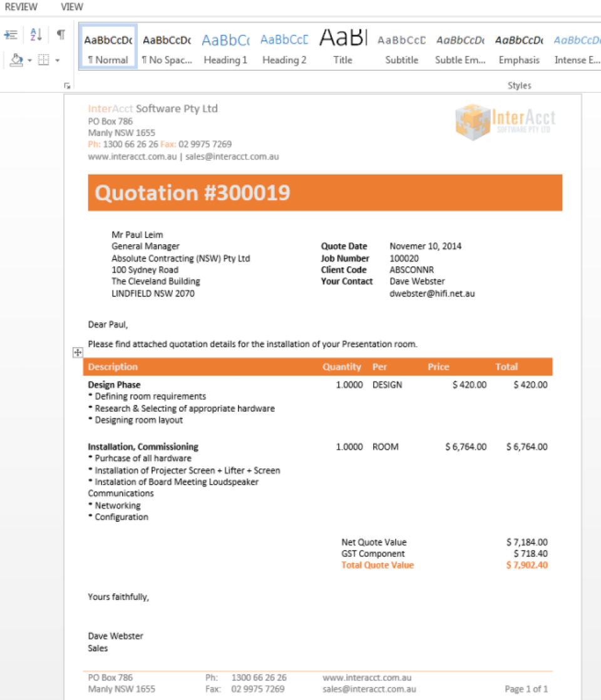Apply the No Spacing style

167,48
